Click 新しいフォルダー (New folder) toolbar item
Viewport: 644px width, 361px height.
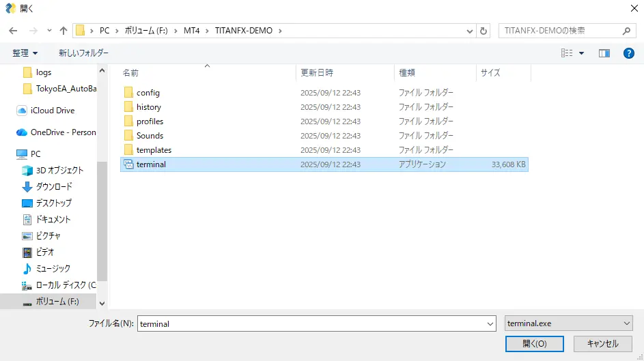click(83, 53)
